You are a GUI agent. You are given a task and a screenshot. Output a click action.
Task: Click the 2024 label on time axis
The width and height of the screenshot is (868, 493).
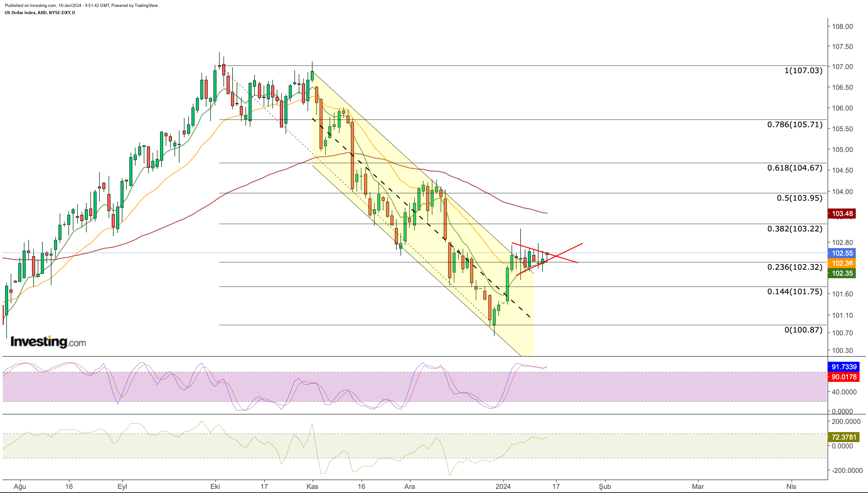click(503, 487)
